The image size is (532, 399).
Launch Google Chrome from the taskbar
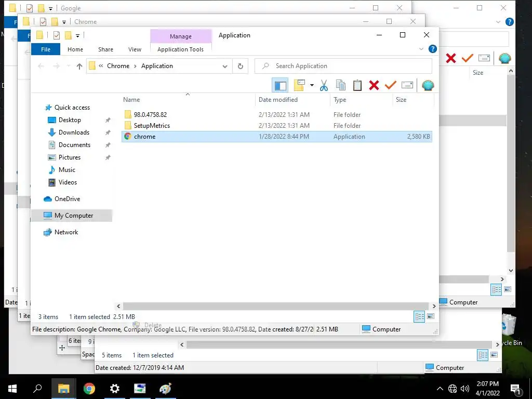(x=89, y=389)
